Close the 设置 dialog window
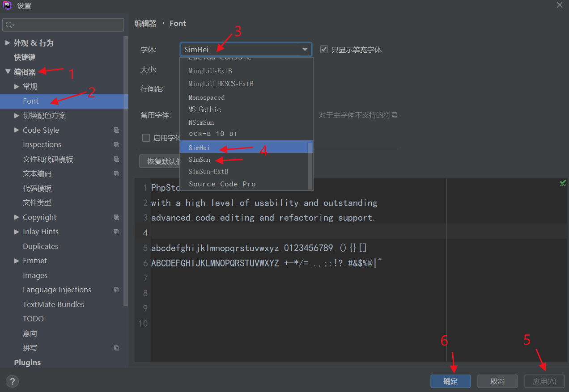 pos(560,5)
